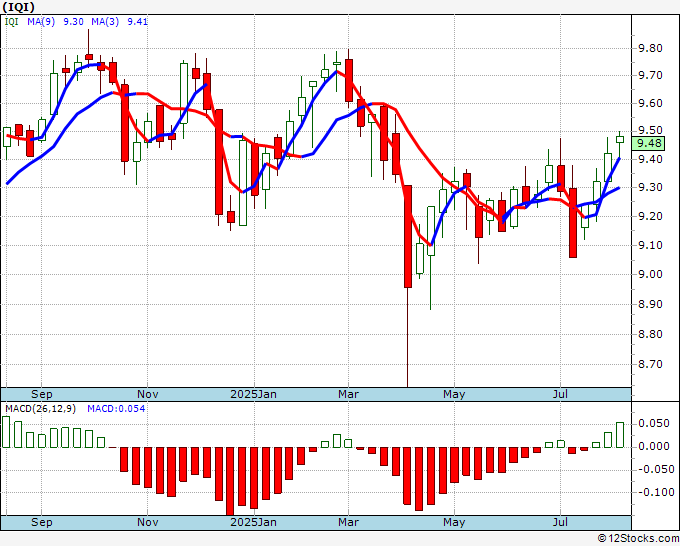This screenshot has height=546, width=680.
Task: Click the MA(3) legend label
Action: pyautogui.click(x=105, y=21)
